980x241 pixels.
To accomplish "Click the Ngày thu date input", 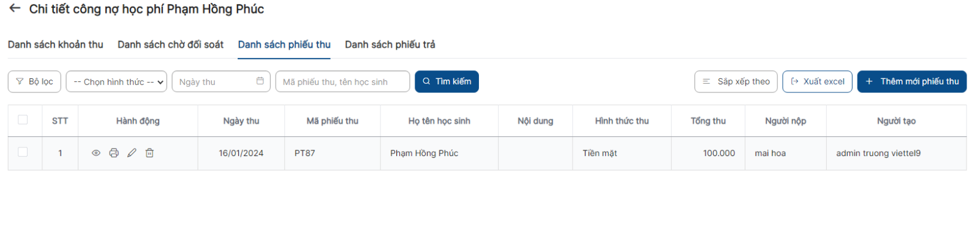I will (x=221, y=81).
